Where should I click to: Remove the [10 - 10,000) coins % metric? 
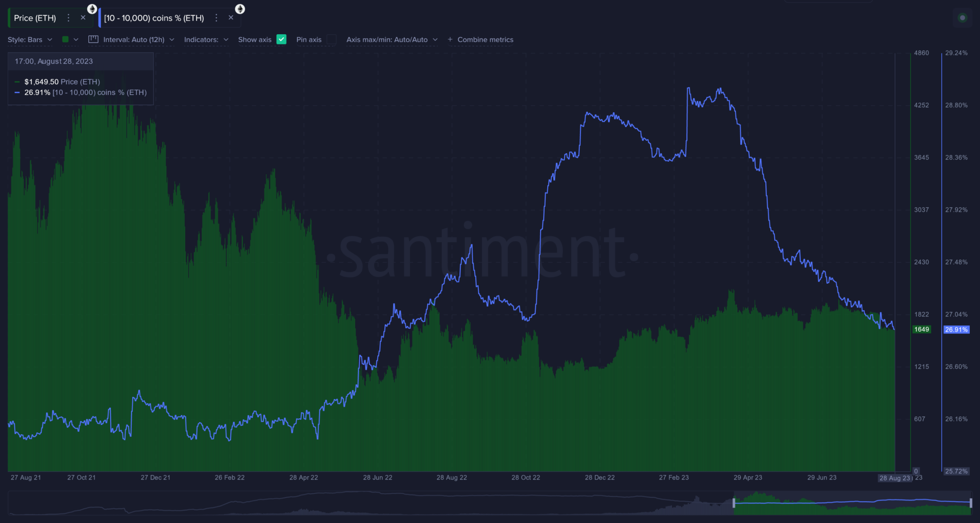coord(231,18)
